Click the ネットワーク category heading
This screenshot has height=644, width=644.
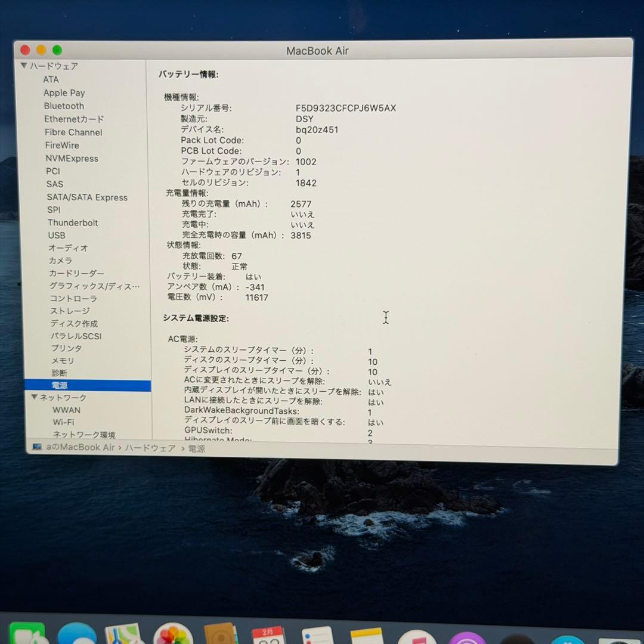tap(63, 398)
